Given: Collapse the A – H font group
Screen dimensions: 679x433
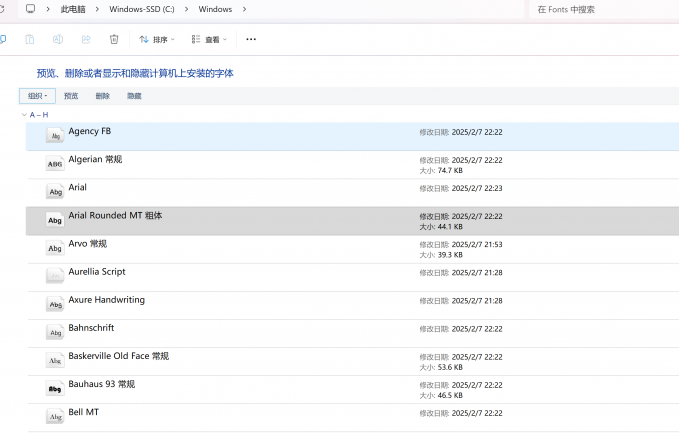Looking at the screenshot, I should point(24,115).
